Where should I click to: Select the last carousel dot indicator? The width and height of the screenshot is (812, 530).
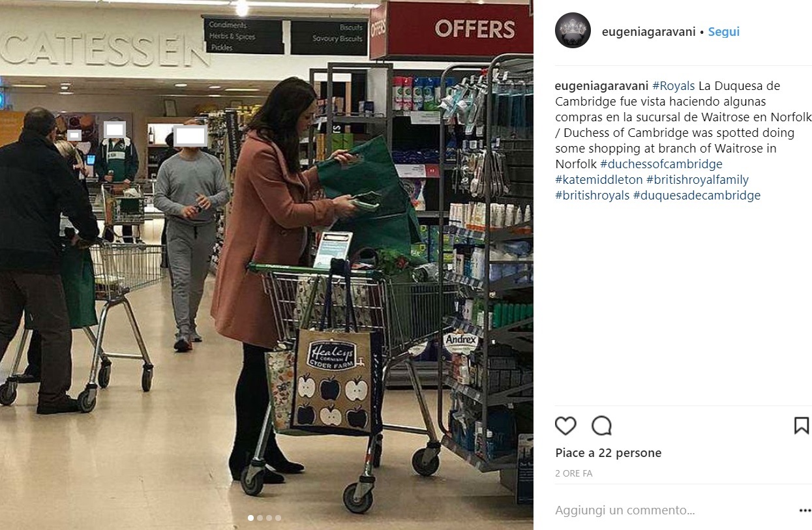[278, 518]
